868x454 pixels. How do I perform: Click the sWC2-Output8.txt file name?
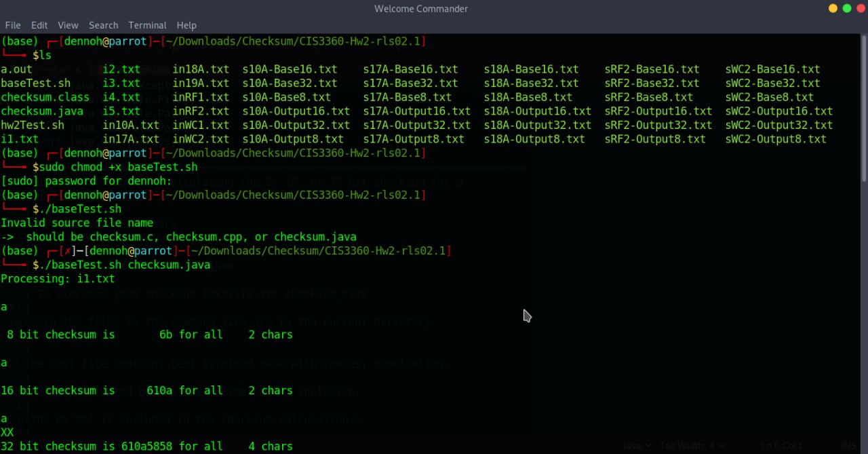(775, 139)
